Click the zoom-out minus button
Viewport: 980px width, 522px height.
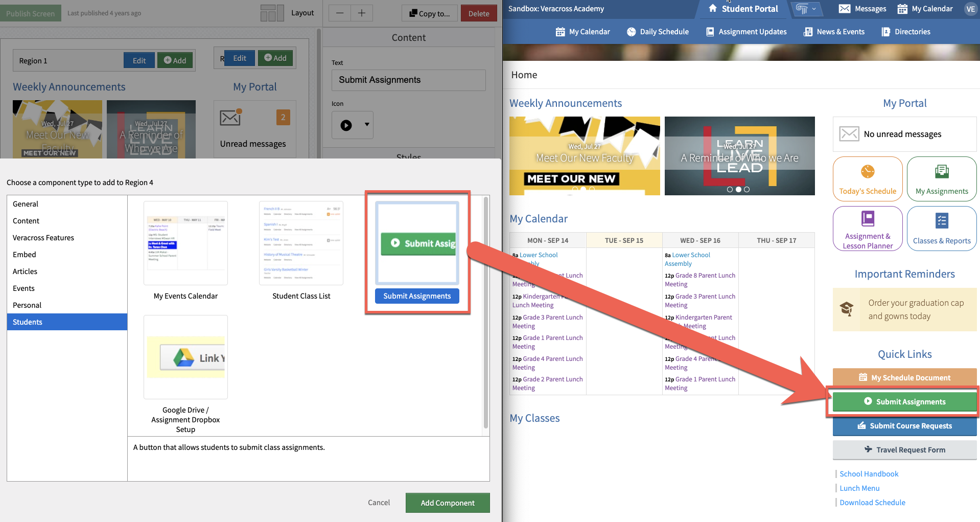[340, 13]
